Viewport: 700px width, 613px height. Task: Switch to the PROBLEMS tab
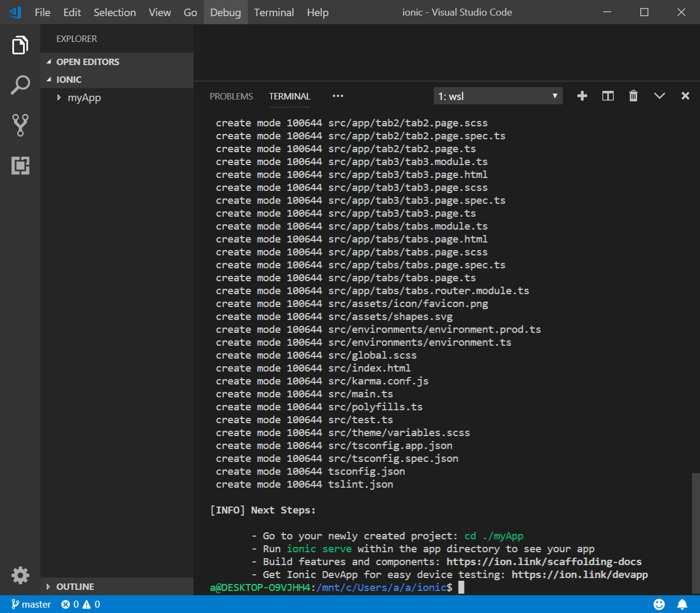pyautogui.click(x=231, y=96)
